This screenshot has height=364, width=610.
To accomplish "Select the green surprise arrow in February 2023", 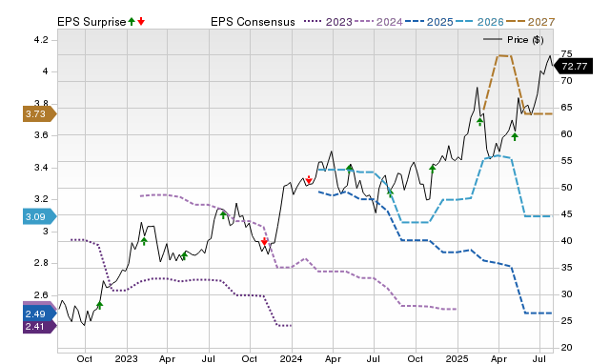I will pos(144,241).
